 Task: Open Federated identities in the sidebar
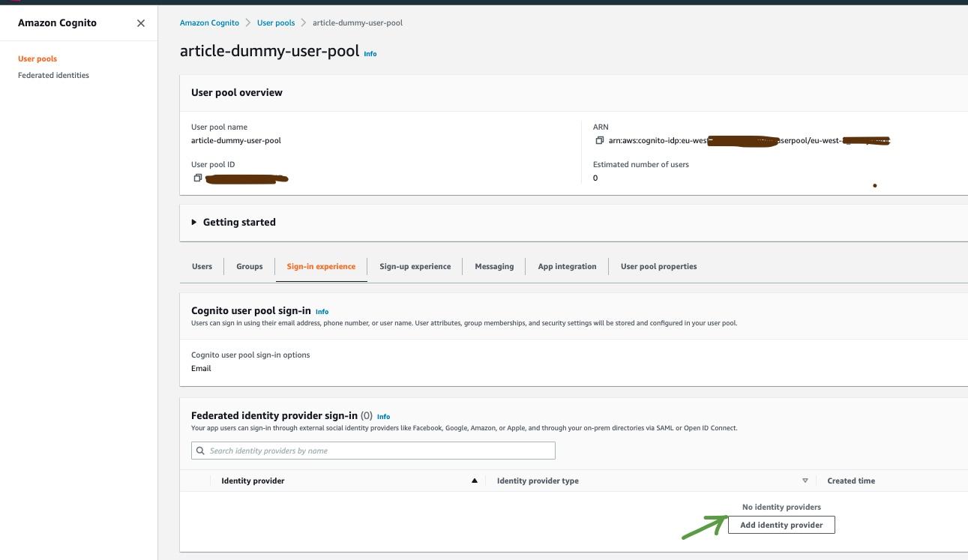53,75
